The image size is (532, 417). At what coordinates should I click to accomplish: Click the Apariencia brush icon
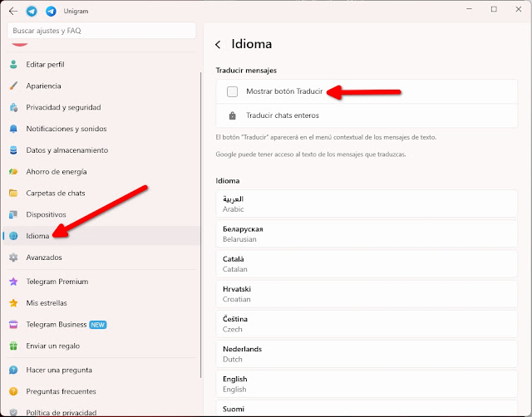13,86
